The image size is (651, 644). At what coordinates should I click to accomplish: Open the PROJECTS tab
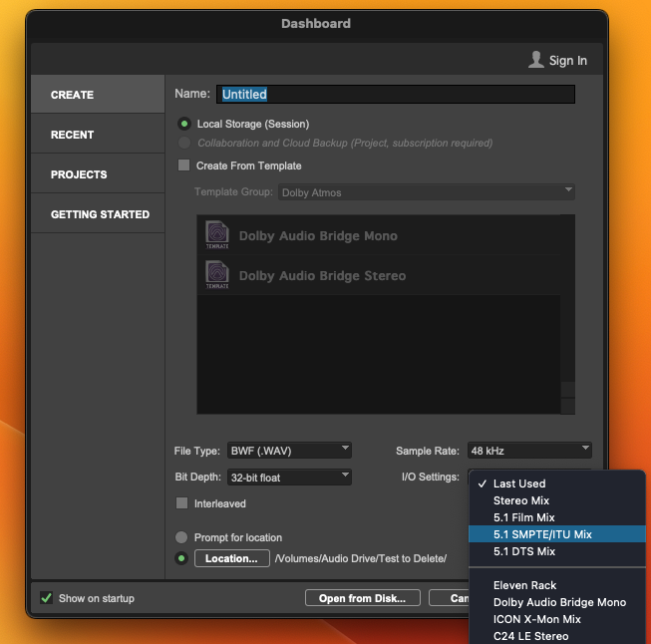tap(98, 174)
